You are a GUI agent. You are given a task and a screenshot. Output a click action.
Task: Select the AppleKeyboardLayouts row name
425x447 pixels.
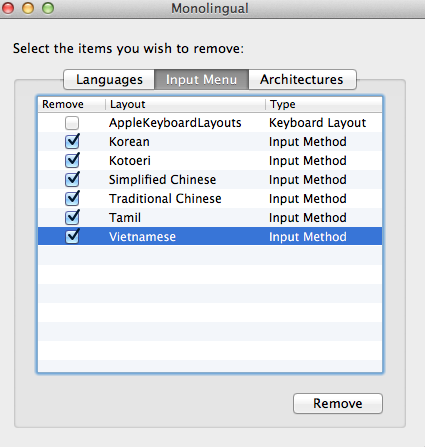175,123
